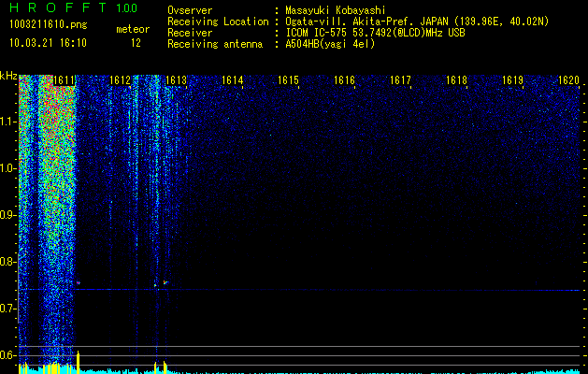The image size is (588, 374).
Task: Click the Receiver label
Action: (x=190, y=33)
